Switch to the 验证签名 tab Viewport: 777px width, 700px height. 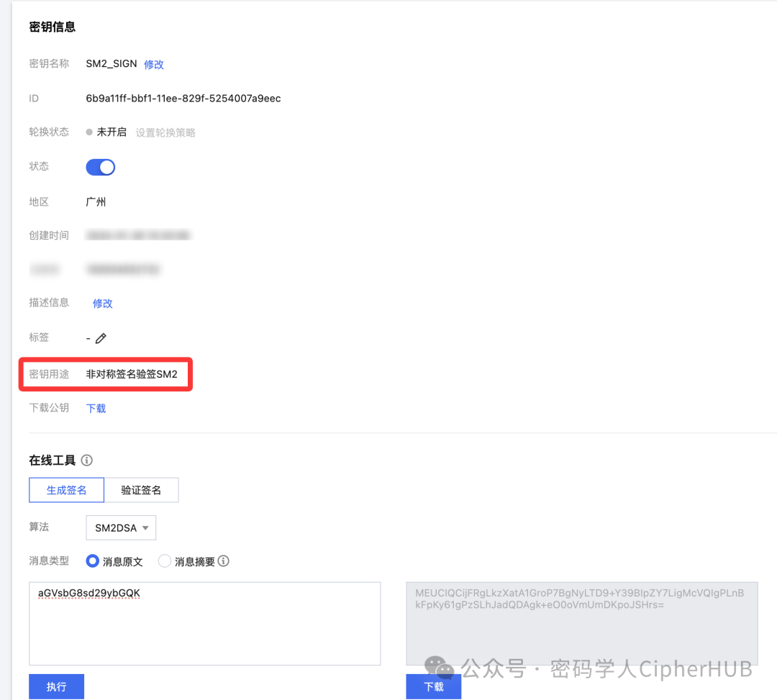coord(142,490)
